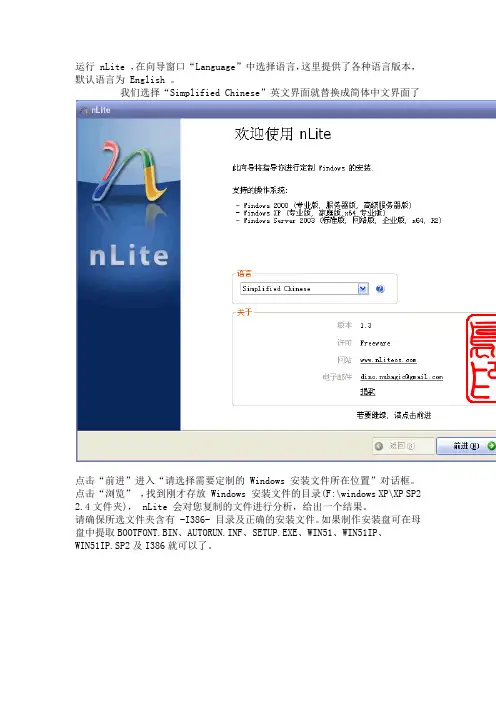Click the Freeware license text
The height and width of the screenshot is (702, 496).
[x=375, y=343]
